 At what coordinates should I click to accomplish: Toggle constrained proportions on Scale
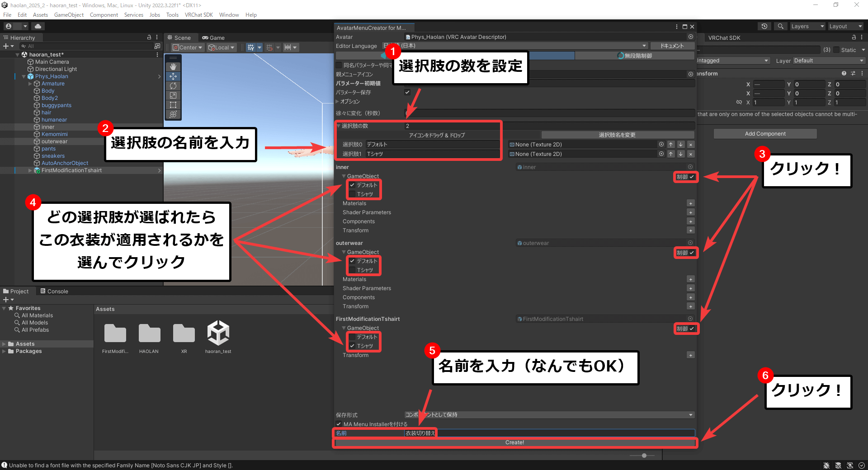(739, 103)
